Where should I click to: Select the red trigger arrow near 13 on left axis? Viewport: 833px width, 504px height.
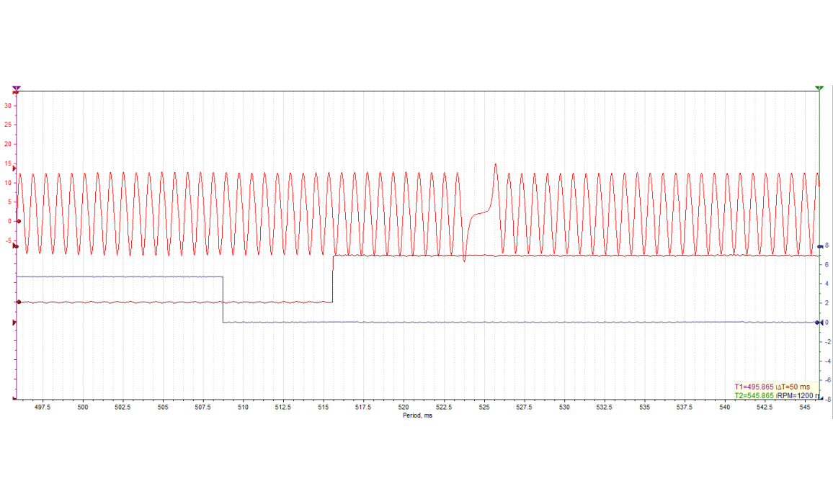click(14, 168)
